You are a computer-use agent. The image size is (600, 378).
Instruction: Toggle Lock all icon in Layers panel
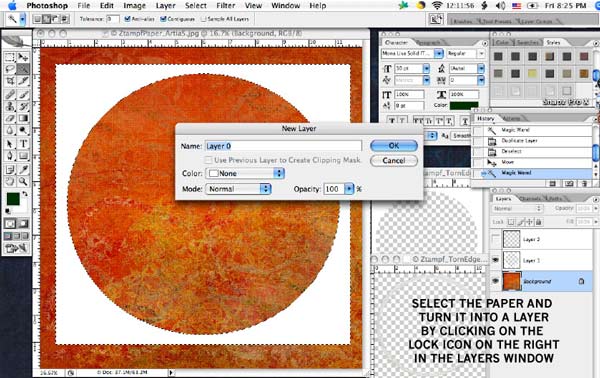coord(539,222)
